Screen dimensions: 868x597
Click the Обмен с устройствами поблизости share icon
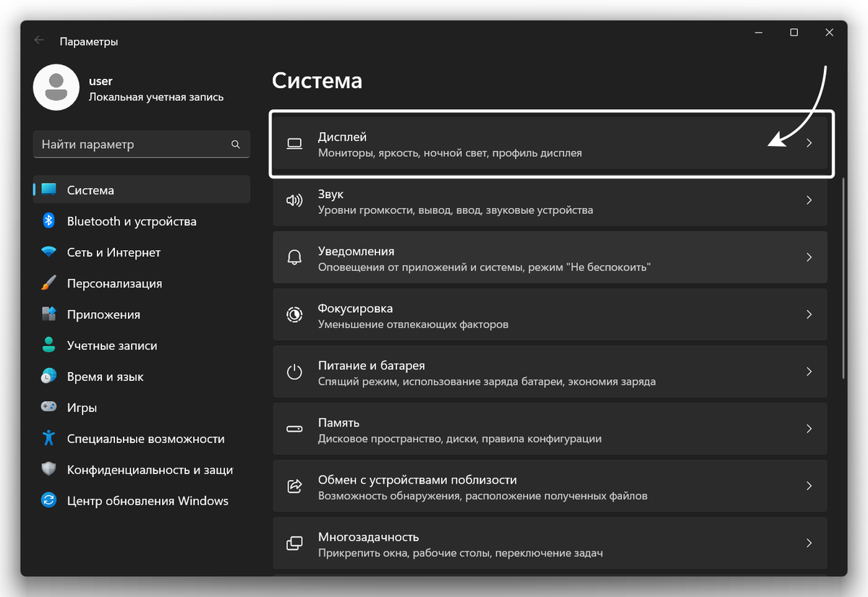(294, 486)
